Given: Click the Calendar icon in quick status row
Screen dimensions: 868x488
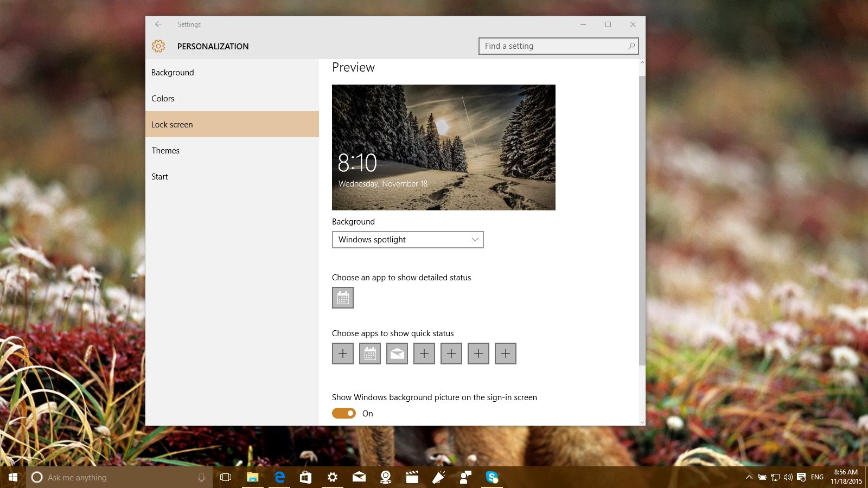Looking at the screenshot, I should [370, 354].
